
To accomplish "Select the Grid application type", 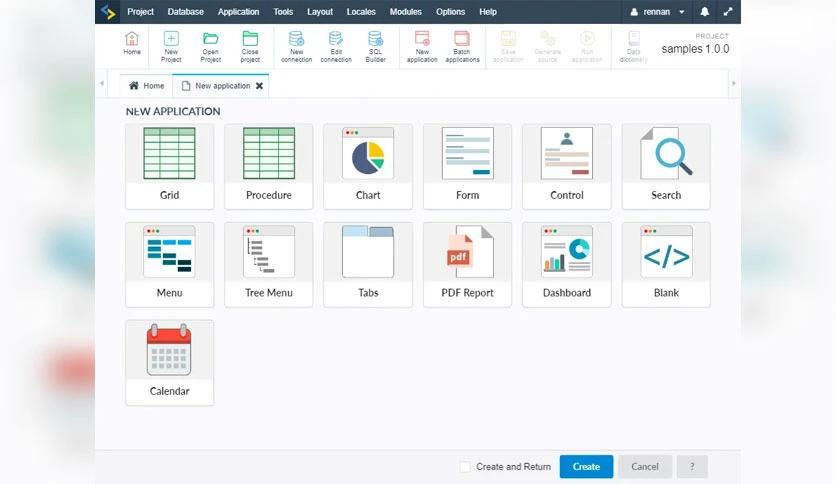I will tap(170, 166).
